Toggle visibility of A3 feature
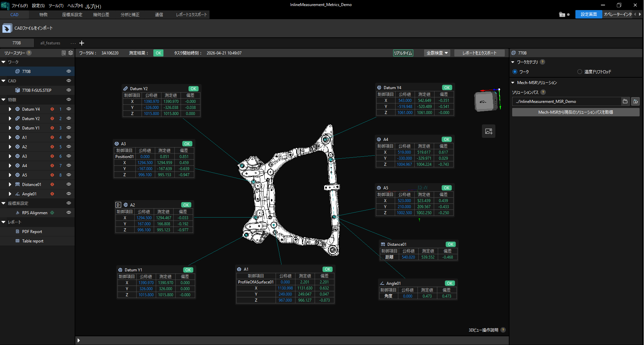The width and height of the screenshot is (644, 345). coord(69,156)
